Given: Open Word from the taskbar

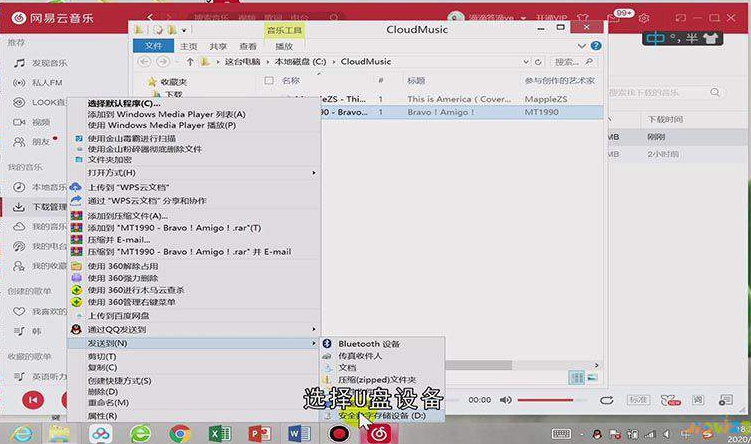Looking at the screenshot, I should pyautogui.click(x=299, y=434).
